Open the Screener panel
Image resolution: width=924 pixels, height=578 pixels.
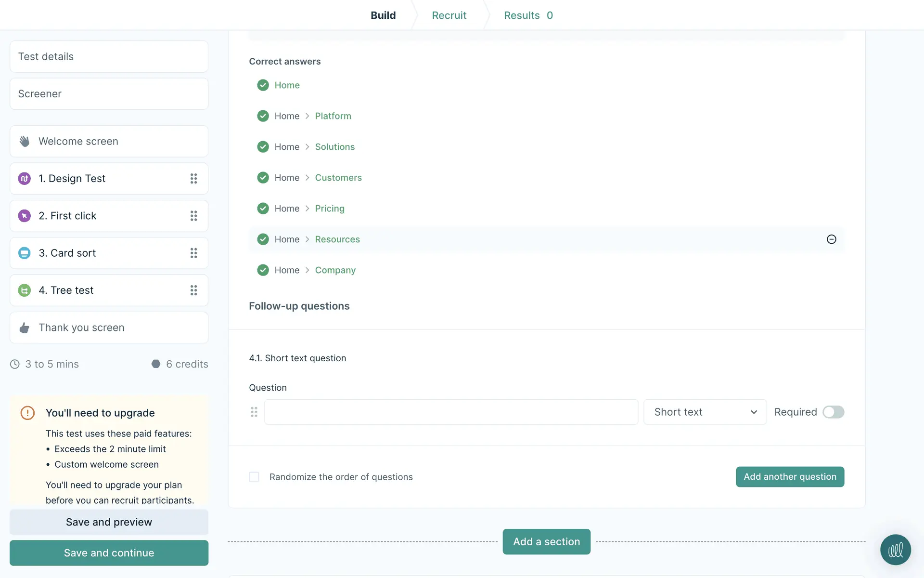pos(109,94)
